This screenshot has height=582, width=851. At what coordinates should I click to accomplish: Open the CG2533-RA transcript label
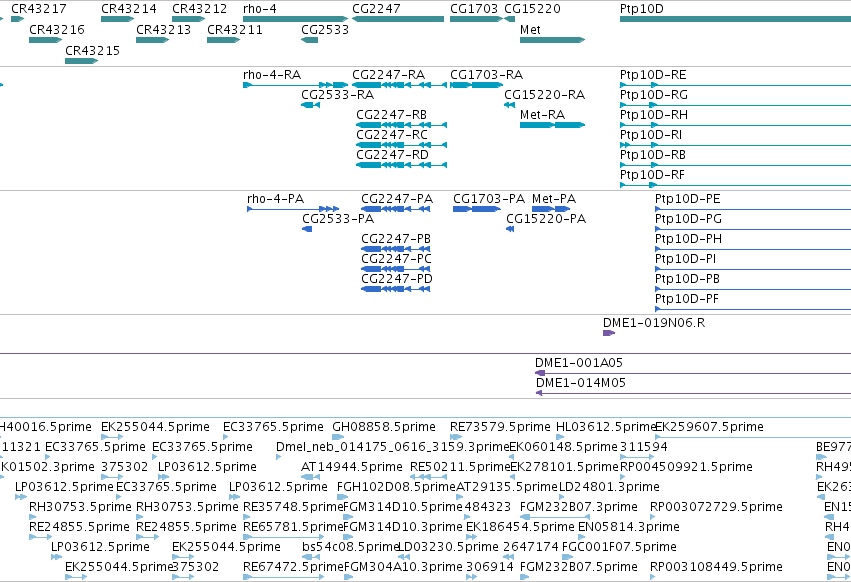coord(338,94)
